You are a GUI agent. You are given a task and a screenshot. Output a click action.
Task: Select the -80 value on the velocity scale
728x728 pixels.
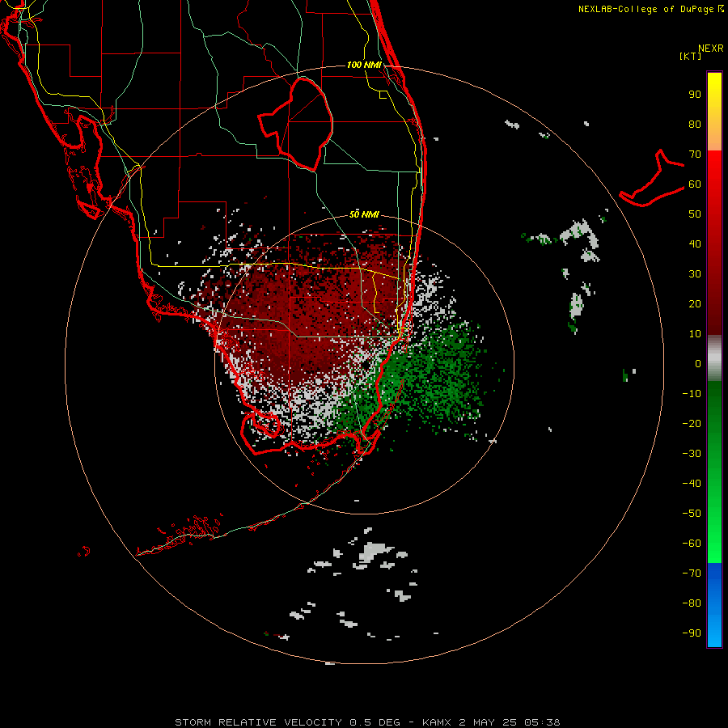692,603
